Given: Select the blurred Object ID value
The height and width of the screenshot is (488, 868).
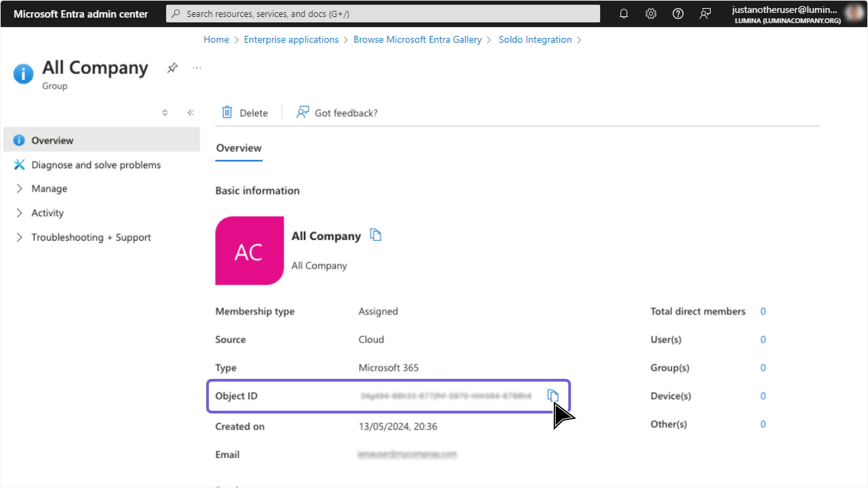Looking at the screenshot, I should pyautogui.click(x=446, y=396).
